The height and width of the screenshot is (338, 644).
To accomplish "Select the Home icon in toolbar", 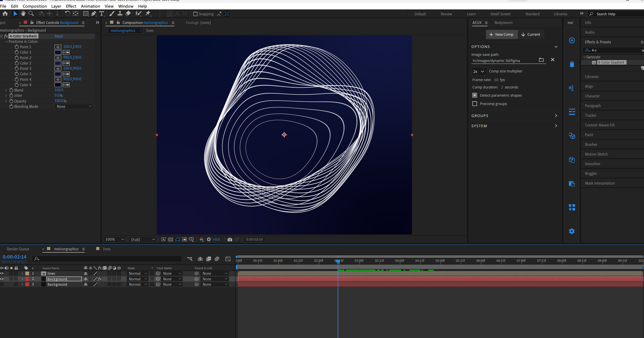I will tap(5, 14).
